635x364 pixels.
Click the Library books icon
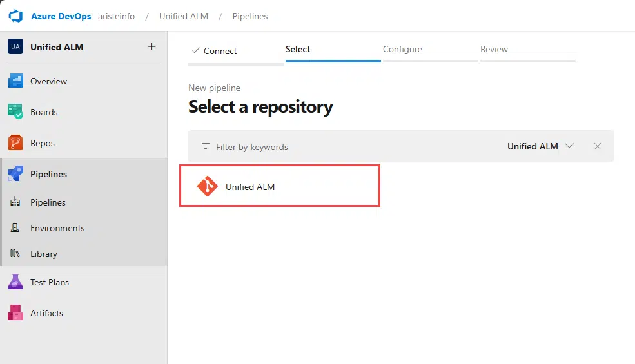coord(15,254)
